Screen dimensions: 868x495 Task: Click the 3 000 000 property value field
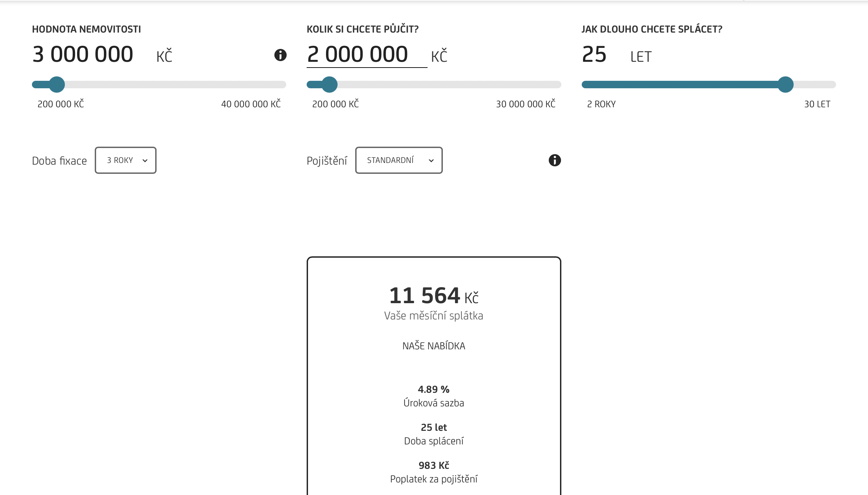83,54
